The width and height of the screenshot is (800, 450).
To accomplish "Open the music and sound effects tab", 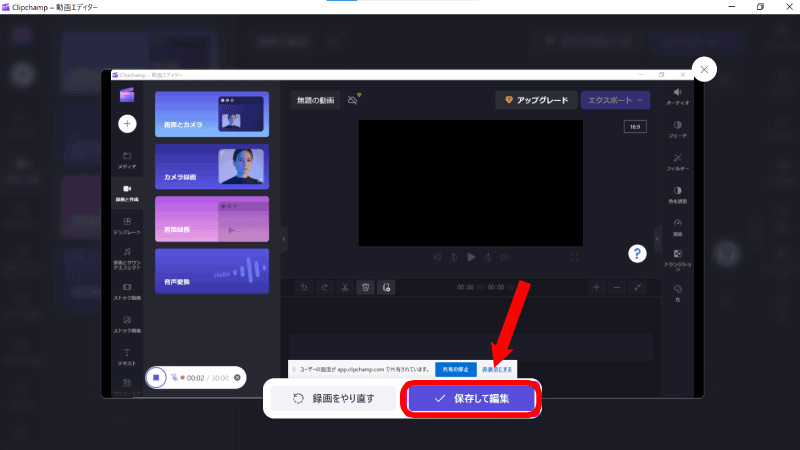I will [x=127, y=259].
